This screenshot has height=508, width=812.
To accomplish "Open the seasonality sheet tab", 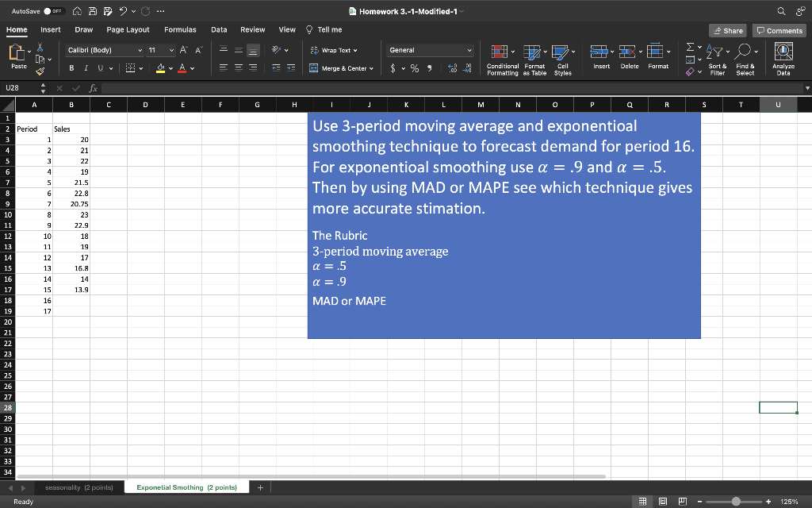I will click(79, 487).
